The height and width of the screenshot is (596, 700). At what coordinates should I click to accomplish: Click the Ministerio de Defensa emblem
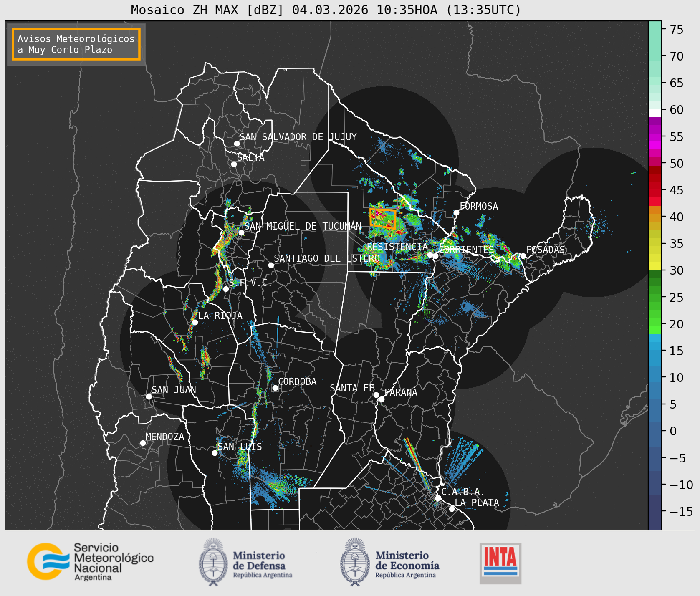(x=214, y=561)
